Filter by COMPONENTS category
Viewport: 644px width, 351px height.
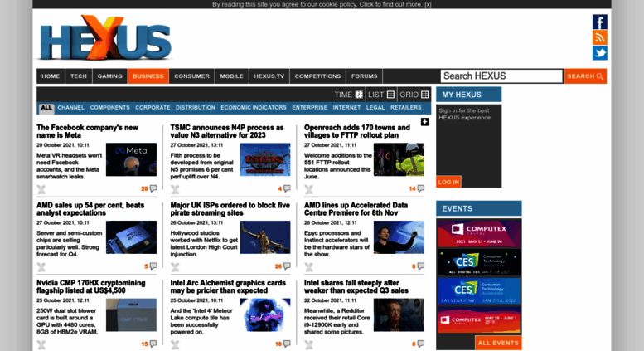pos(109,107)
